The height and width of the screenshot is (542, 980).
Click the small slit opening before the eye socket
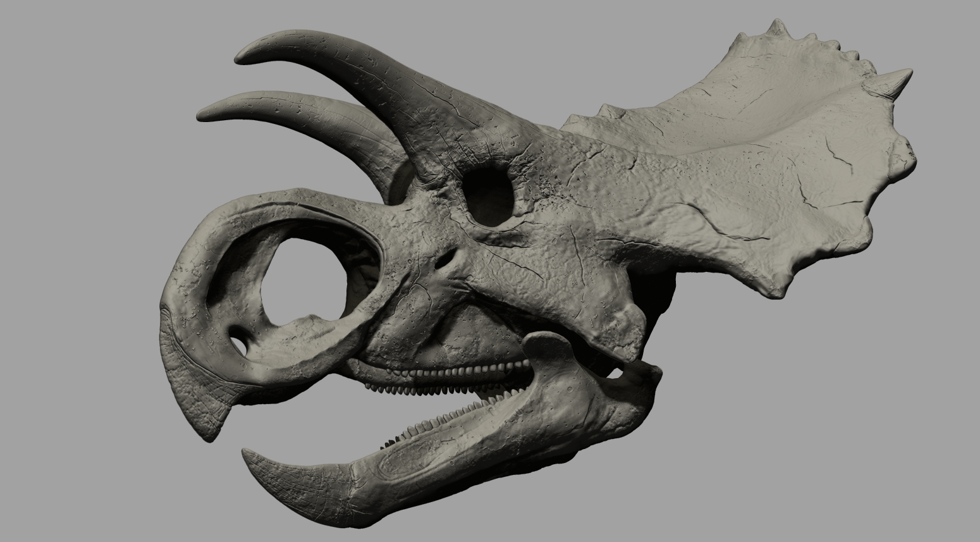448,257
